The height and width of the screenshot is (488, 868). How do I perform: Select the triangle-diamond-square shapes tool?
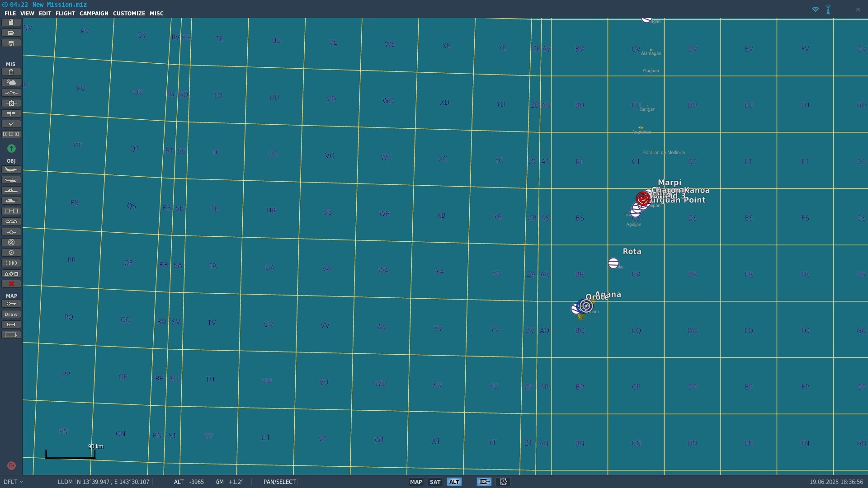[x=11, y=273]
